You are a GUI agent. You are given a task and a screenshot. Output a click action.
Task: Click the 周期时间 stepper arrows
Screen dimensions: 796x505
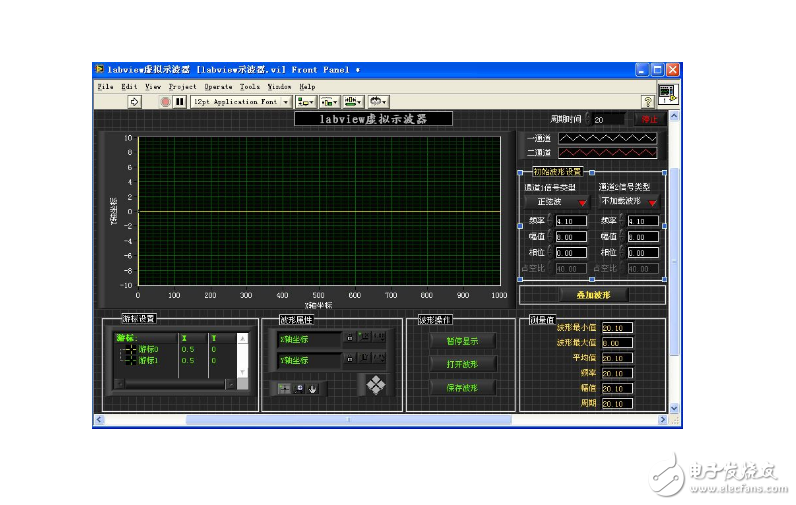(587, 119)
